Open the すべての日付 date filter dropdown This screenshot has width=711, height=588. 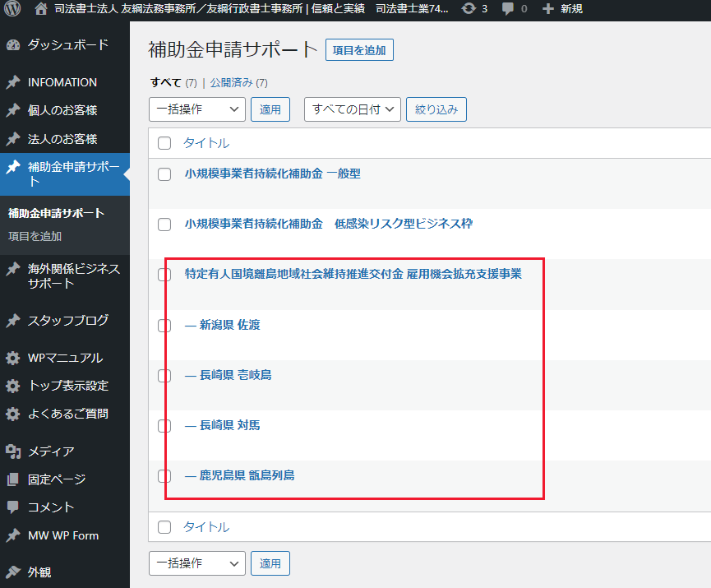tap(353, 109)
